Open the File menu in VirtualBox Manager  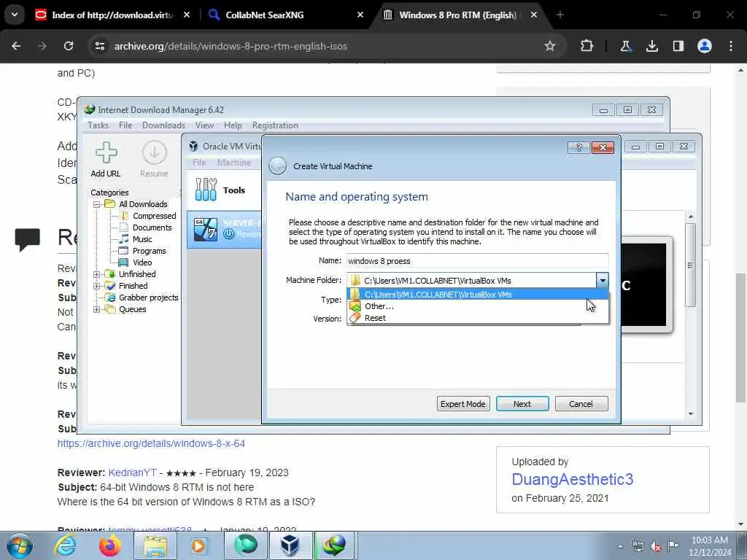pos(199,163)
